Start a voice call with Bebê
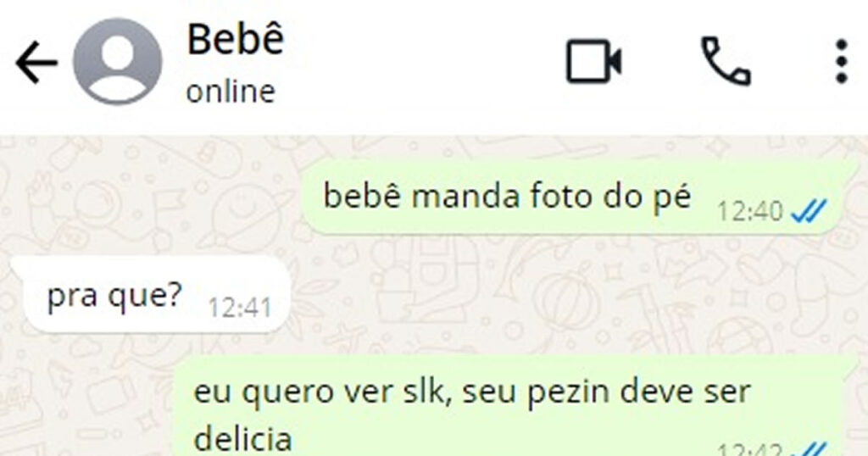The width and height of the screenshot is (868, 456). pos(726,61)
